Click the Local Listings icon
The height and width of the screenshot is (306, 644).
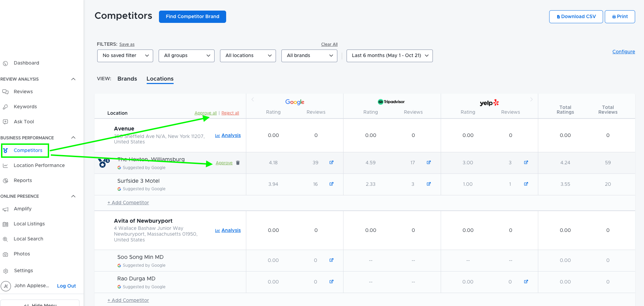pyautogui.click(x=5, y=224)
